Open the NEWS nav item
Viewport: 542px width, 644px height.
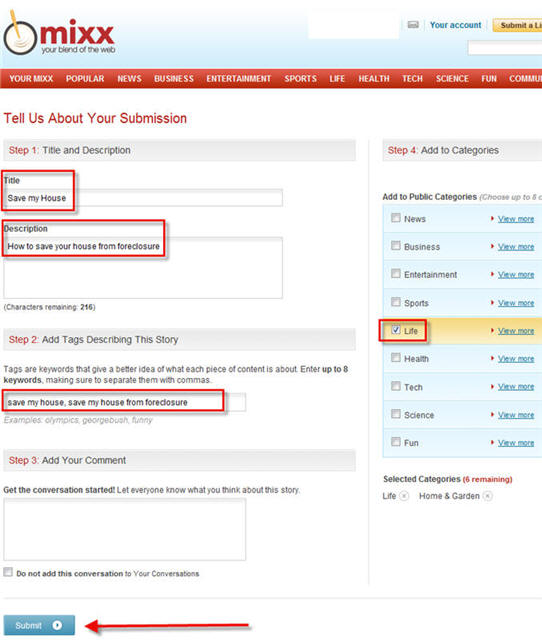coord(129,78)
